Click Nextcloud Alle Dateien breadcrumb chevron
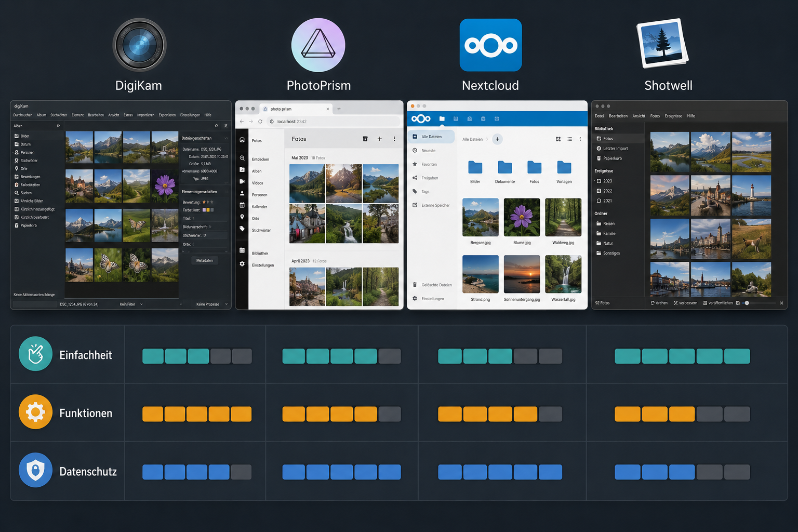 (x=487, y=139)
